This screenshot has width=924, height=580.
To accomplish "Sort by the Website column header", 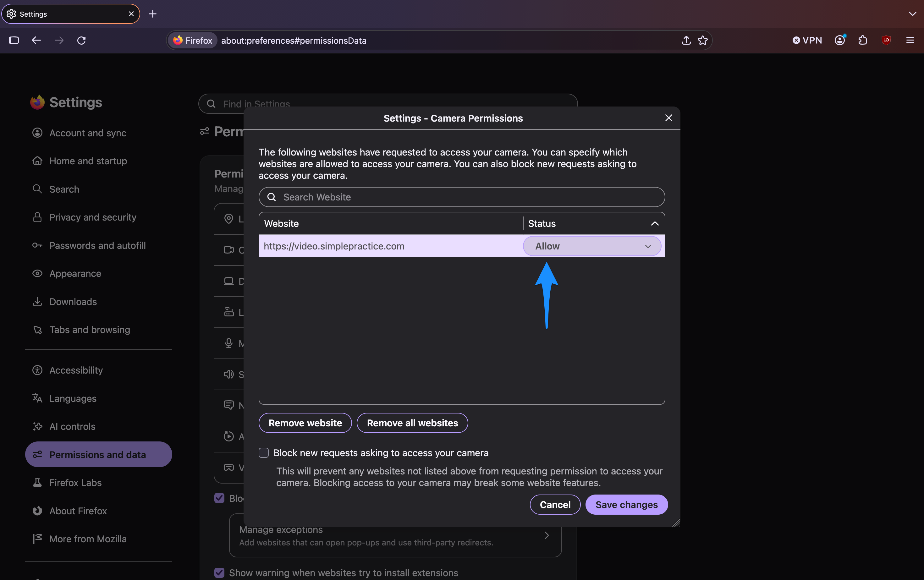I will click(x=391, y=224).
